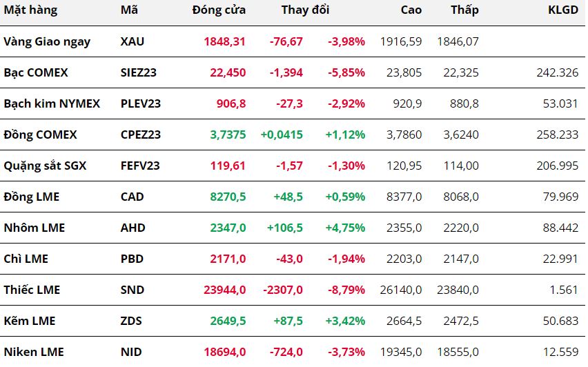588x367 pixels.
Task: Click the "Thiếc LME" commodity name
Action: pyautogui.click(x=32, y=290)
